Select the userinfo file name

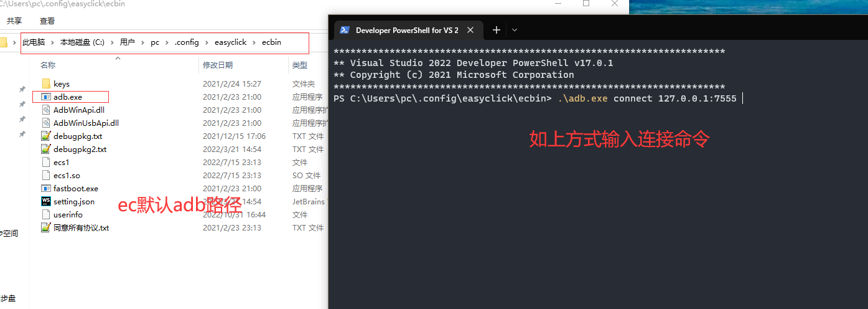(68, 214)
